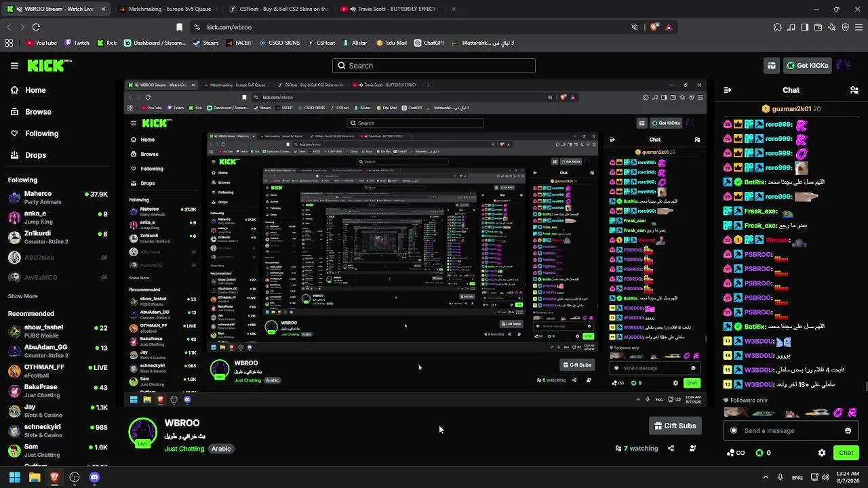Open Brave extensions puzzle icon

coord(778,27)
